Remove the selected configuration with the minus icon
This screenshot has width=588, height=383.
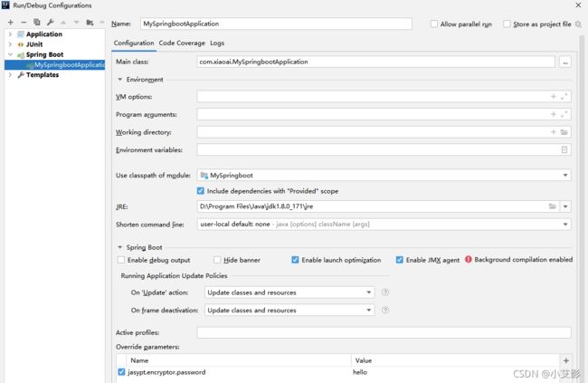[24, 23]
